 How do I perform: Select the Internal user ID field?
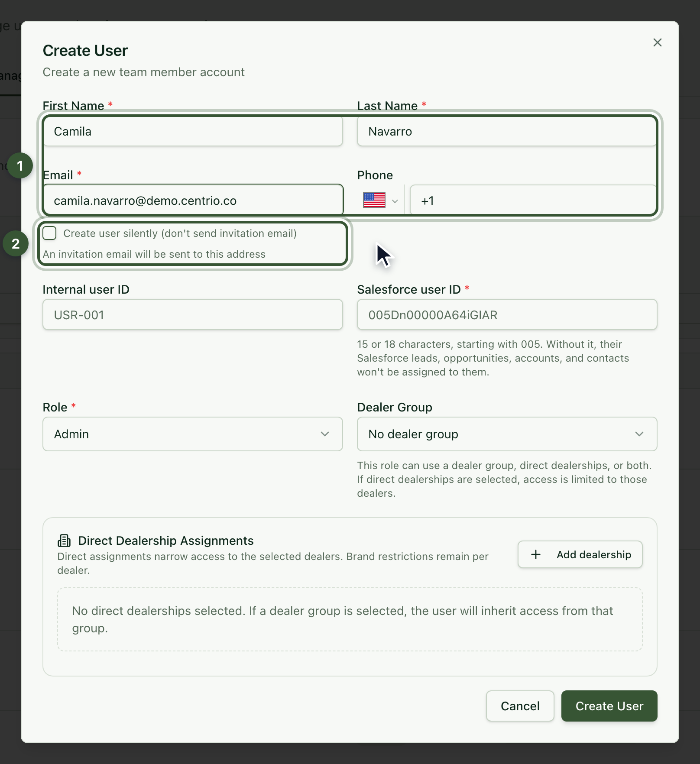pos(193,315)
